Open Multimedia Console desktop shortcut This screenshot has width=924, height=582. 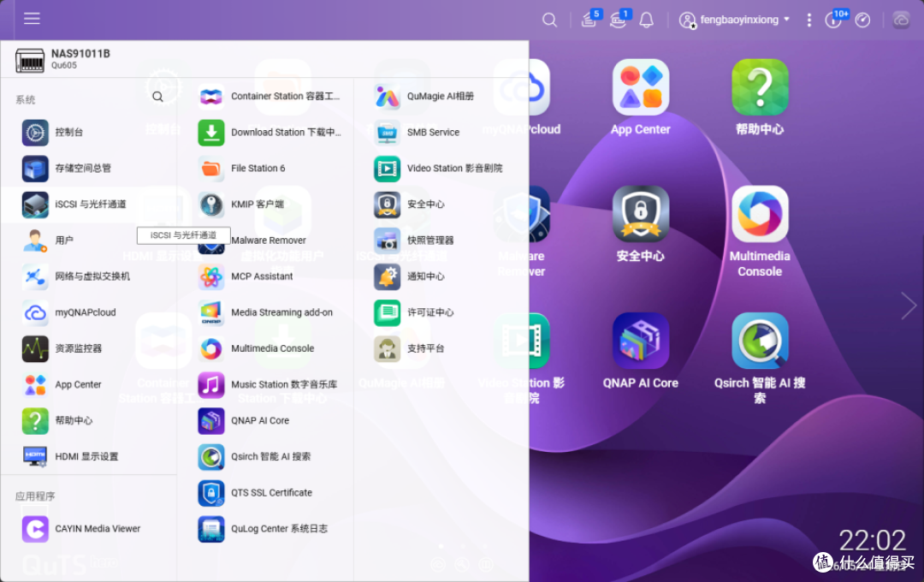click(760, 231)
